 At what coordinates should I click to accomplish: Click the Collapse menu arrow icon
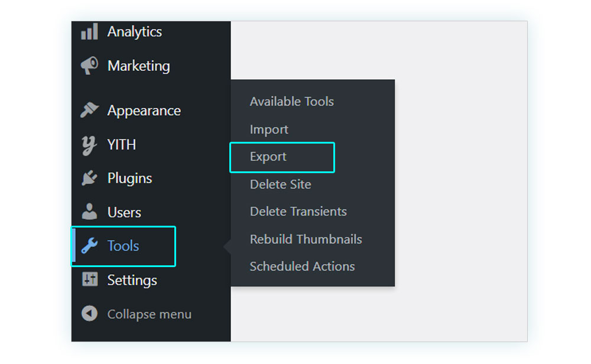(89, 314)
